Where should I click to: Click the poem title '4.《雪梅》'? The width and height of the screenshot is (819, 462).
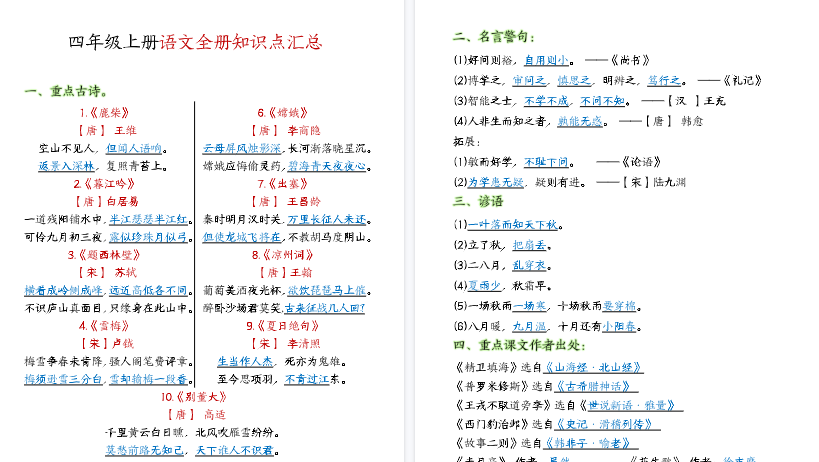point(104,326)
